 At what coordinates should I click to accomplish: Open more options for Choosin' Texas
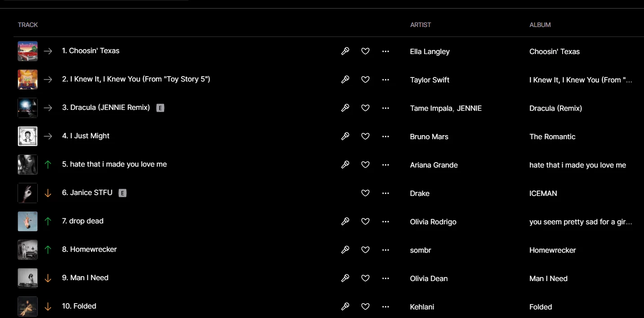[x=385, y=51]
